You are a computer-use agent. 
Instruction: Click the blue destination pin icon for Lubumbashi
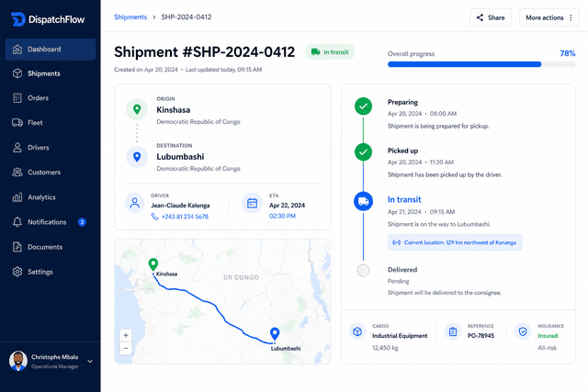pyautogui.click(x=137, y=157)
